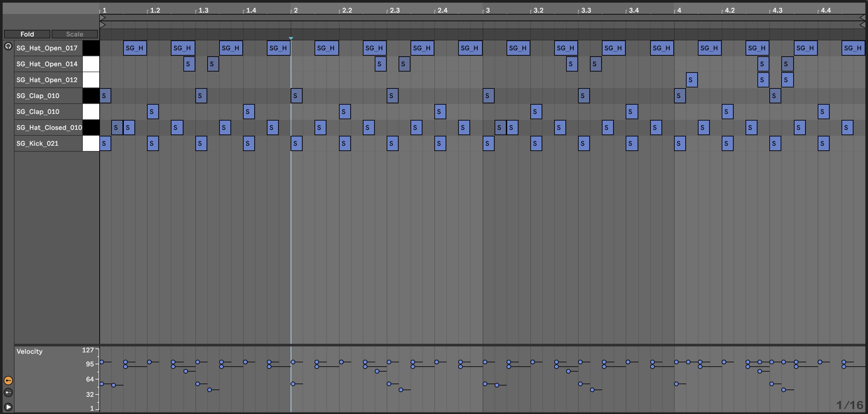Click the 2.2 beat label in the ruler
The image size is (868, 414).
pos(347,10)
